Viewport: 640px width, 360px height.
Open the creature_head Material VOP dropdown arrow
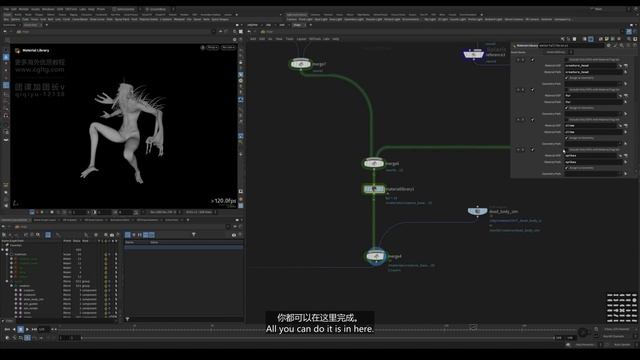pos(620,65)
